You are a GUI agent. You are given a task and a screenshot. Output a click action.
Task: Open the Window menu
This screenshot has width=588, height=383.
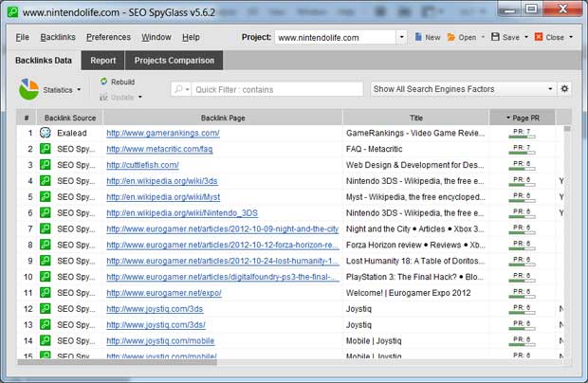(x=156, y=37)
